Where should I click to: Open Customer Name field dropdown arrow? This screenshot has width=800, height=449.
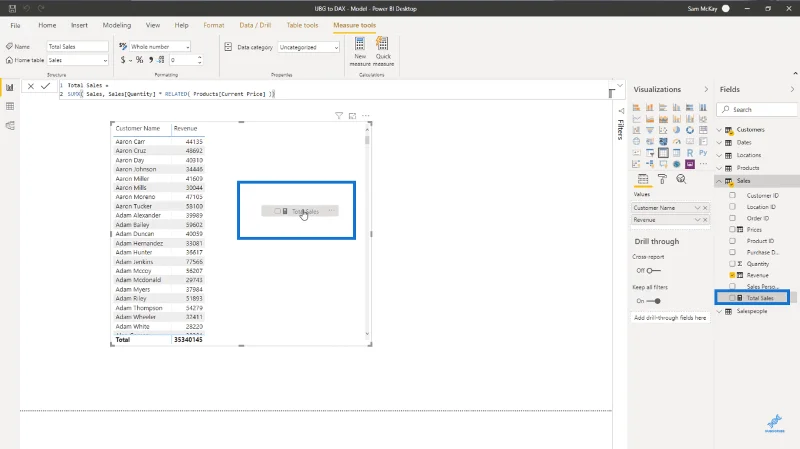(697, 208)
